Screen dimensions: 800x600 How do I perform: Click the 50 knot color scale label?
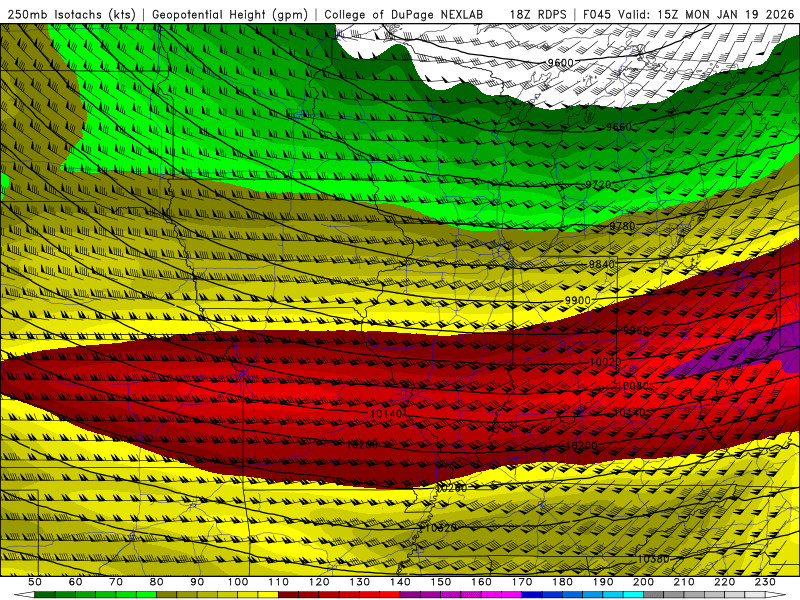click(34, 582)
